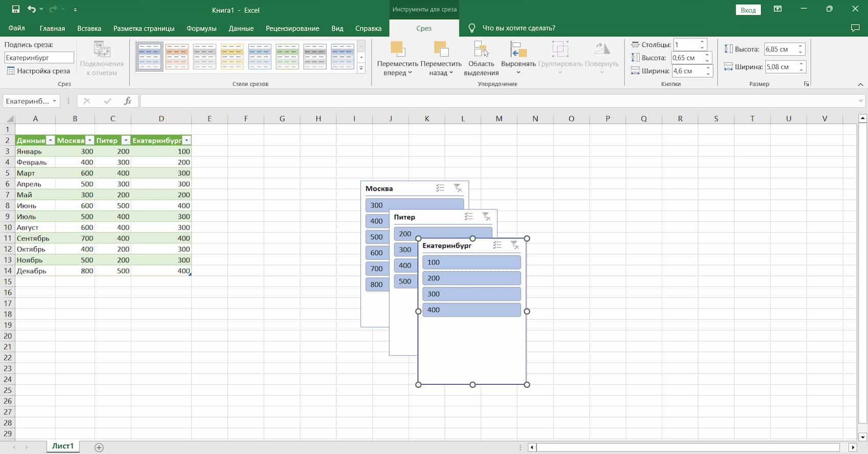Image resolution: width=868 pixels, height=454 pixels.
Task: Toggle multi-select in Москва slicer
Action: pyautogui.click(x=440, y=188)
